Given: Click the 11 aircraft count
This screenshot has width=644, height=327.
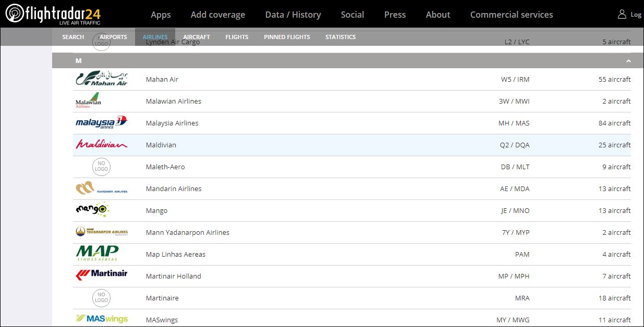Looking at the screenshot, I should 615,320.
